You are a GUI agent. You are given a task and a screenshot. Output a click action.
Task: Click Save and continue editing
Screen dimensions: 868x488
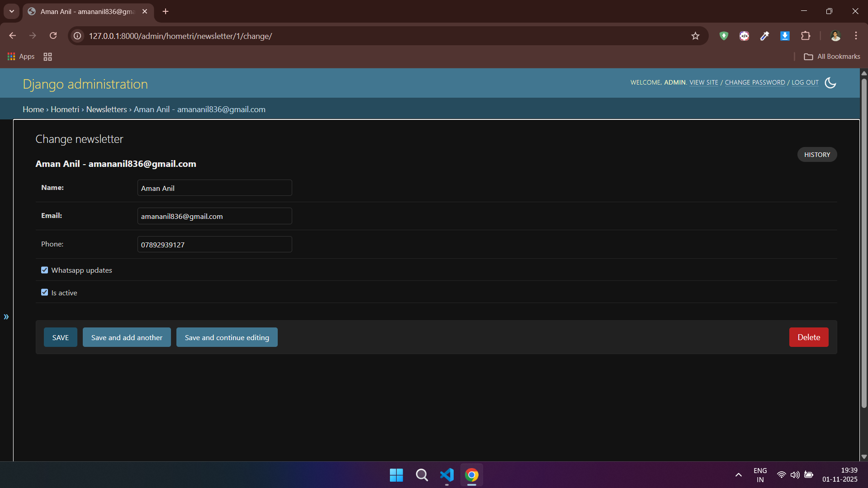(227, 337)
